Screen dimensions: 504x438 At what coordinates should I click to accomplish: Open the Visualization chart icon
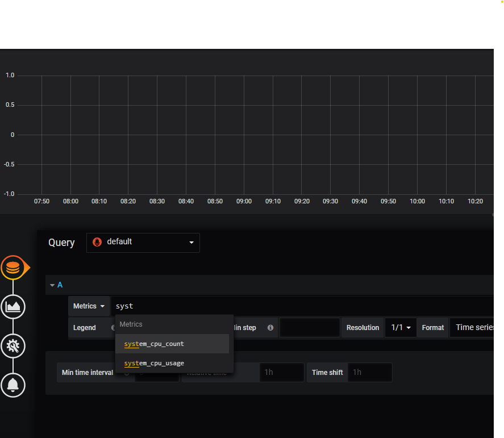[13, 307]
